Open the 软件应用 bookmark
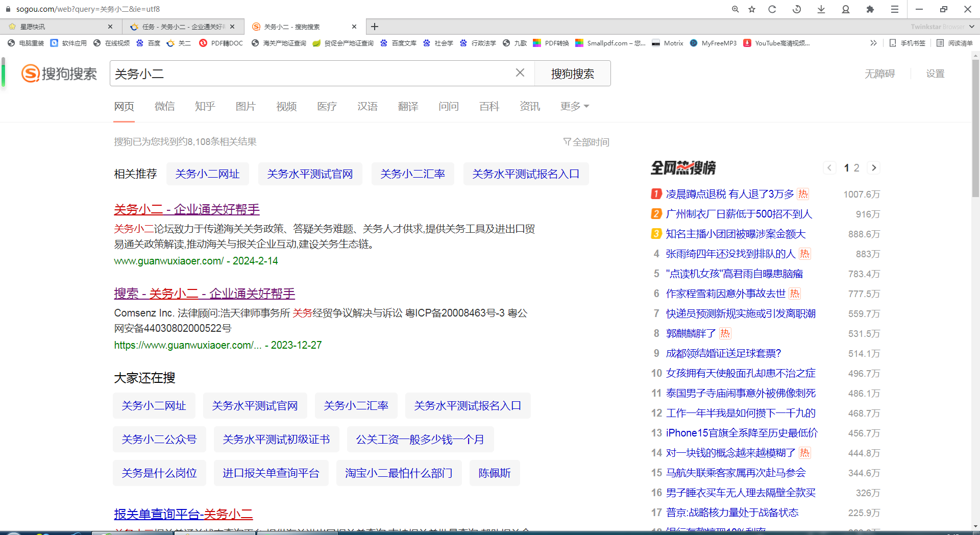Image resolution: width=980 pixels, height=535 pixels. 68,43
